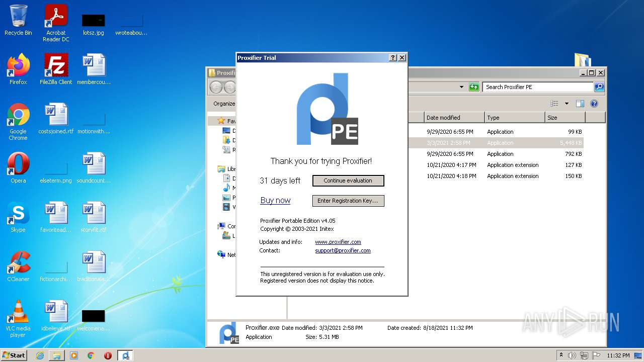Screen dimensions: 644x362
Task: Visit www.proxifier.com link
Action: click(x=338, y=242)
